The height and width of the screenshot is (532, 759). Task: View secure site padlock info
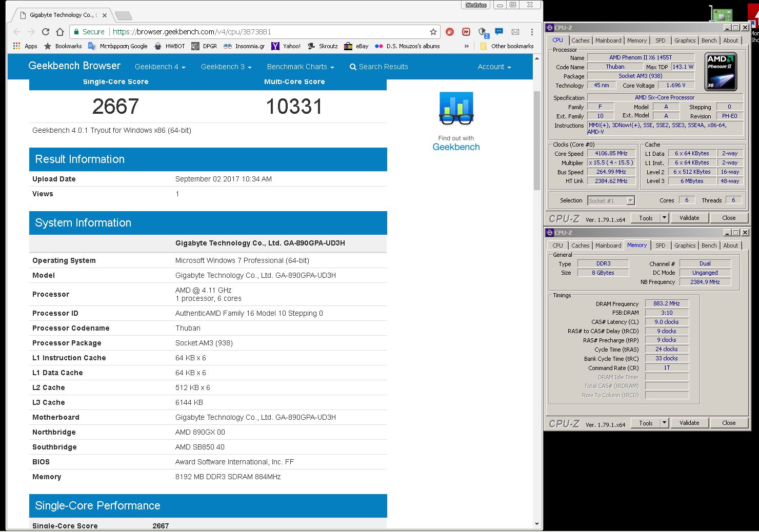pyautogui.click(x=89, y=32)
